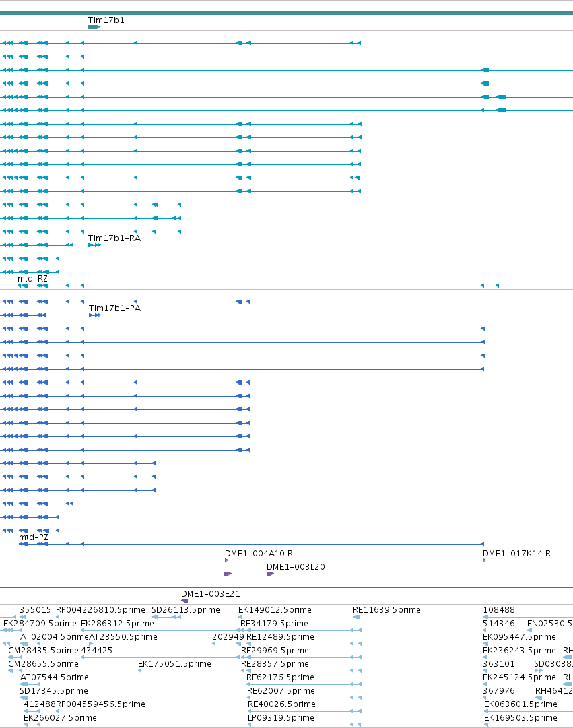Click the Tim17b1-PA CDS arrow glyph
Viewport: 573px width, 728px height.
point(95,315)
